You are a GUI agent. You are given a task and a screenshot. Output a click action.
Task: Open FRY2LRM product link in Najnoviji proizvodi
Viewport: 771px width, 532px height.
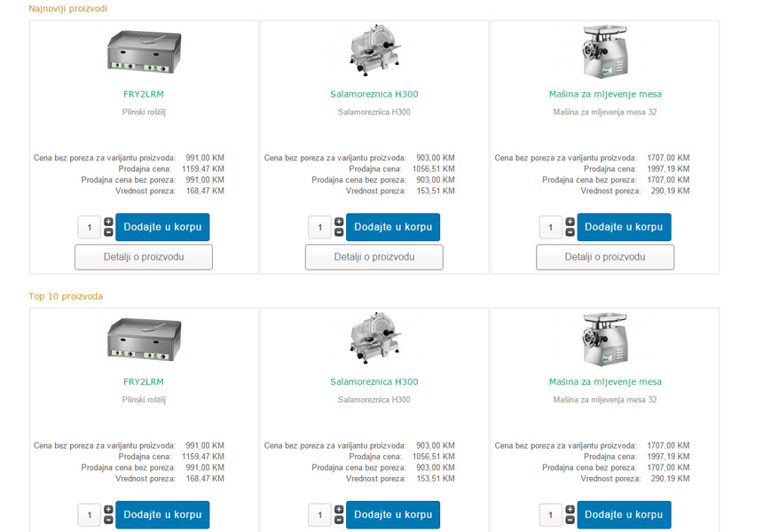click(x=144, y=94)
